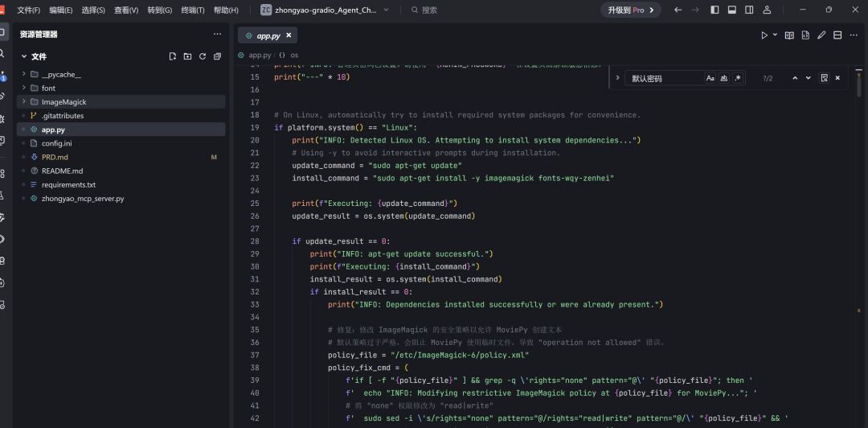Expand the ImageMagick folder
The height and width of the screenshot is (428, 868).
point(63,102)
